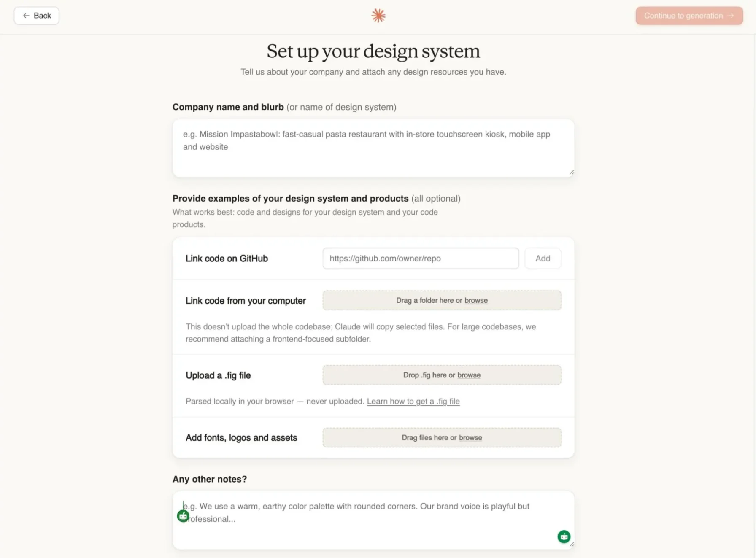Click Continue to generation button
The width and height of the screenshot is (756, 558).
tap(689, 16)
